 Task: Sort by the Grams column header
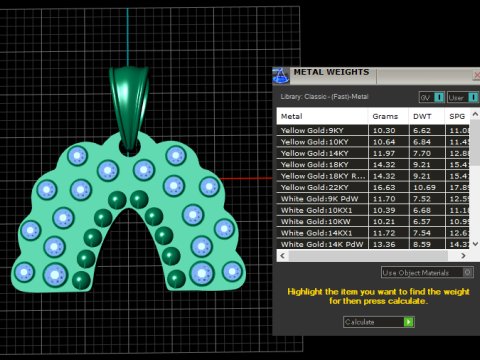pos(388,116)
